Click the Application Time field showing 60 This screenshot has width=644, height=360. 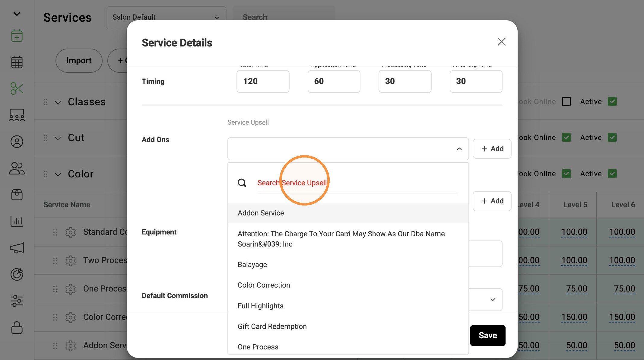point(334,81)
